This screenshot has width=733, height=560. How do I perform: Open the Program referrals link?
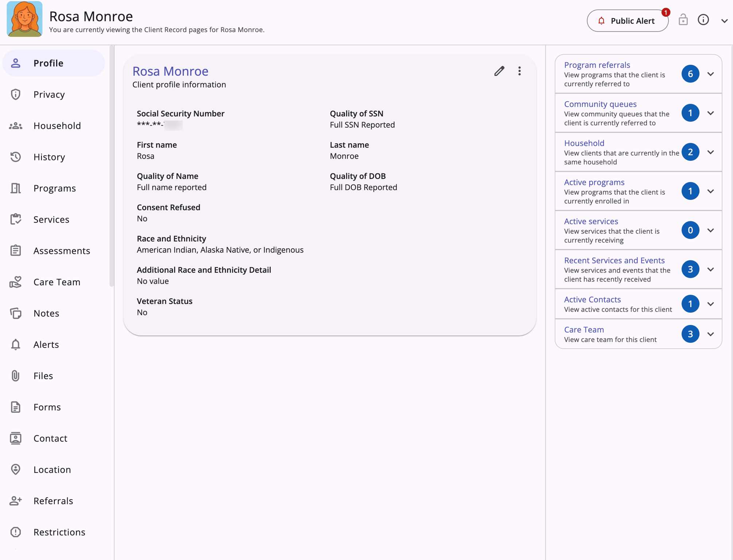pos(597,65)
